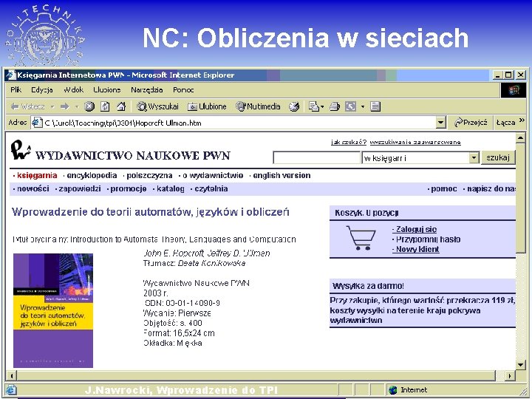
Task: Click the mail icon in toolbar
Action: coord(314,106)
